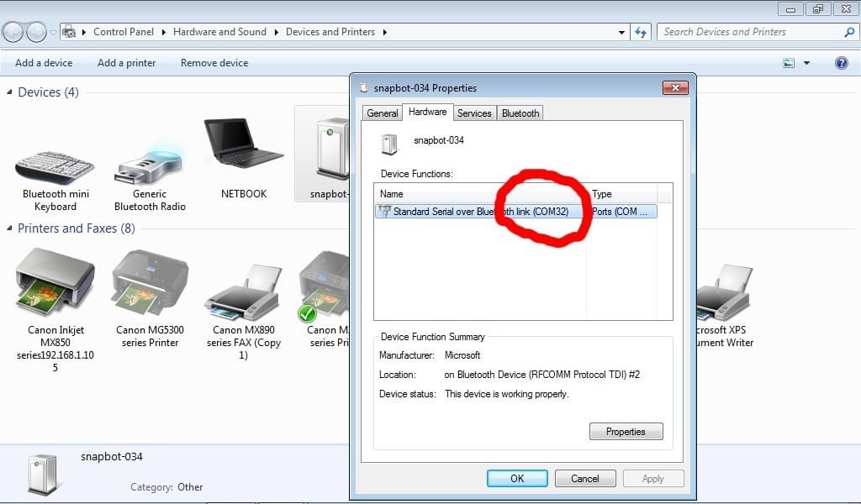The width and height of the screenshot is (861, 504).
Task: Switch to the General tab
Action: click(383, 113)
